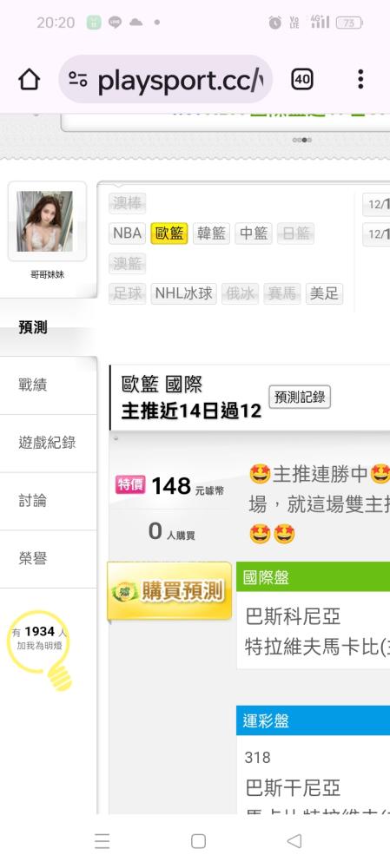
Task: Tap the Android home square icon
Action: pos(198,841)
